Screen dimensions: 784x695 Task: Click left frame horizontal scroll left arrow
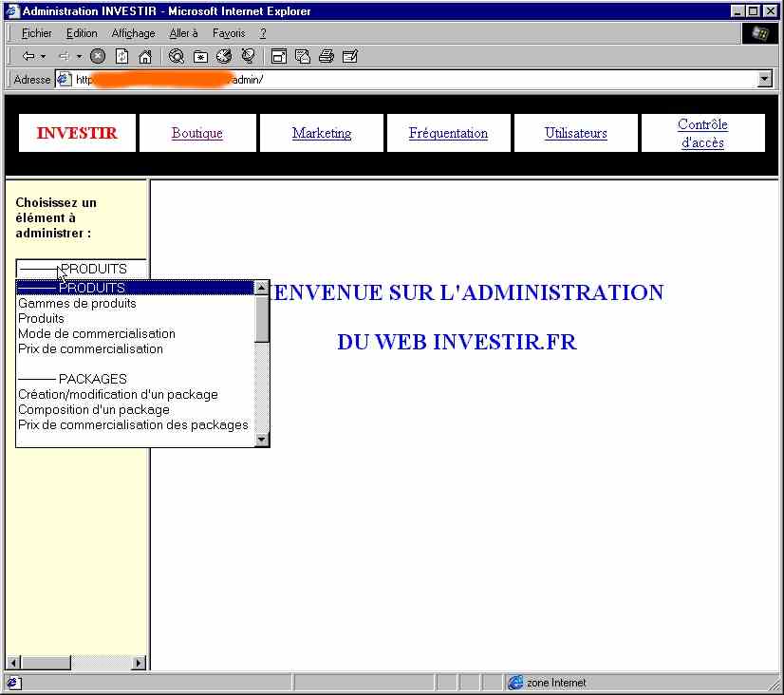coord(13,663)
